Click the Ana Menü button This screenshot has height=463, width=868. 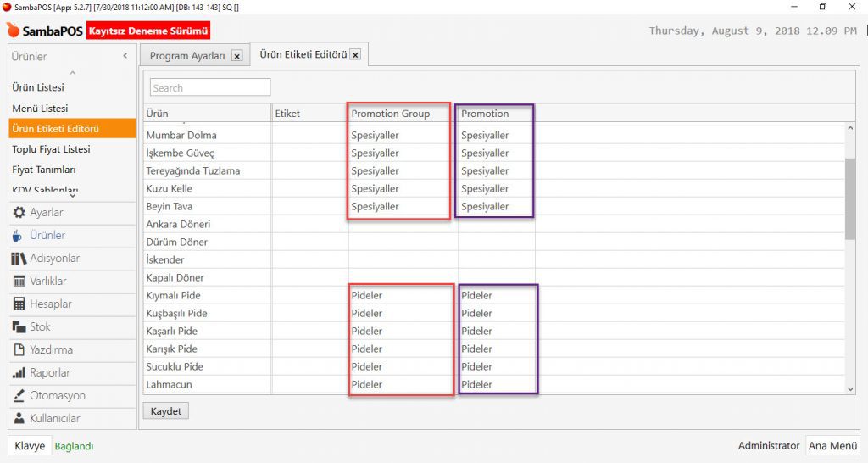click(x=832, y=446)
